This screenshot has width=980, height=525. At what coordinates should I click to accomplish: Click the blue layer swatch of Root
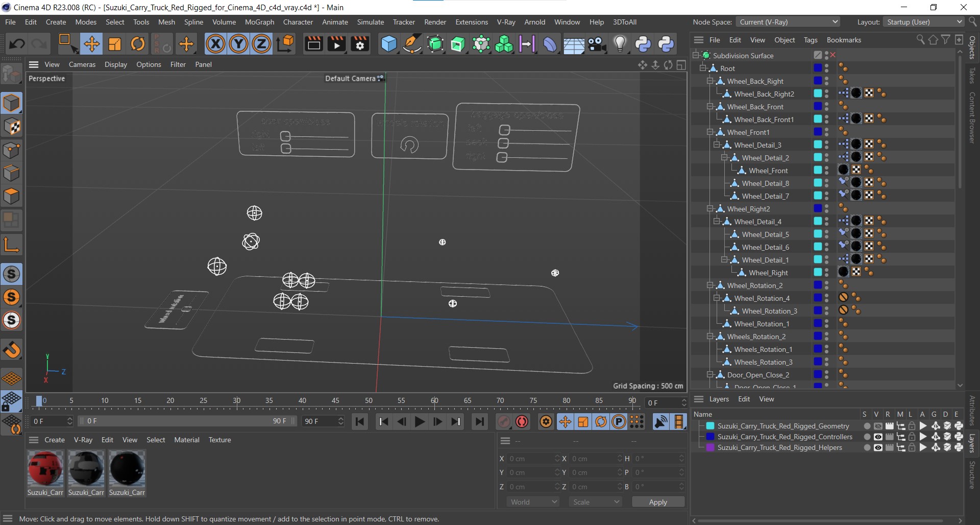[x=818, y=68]
